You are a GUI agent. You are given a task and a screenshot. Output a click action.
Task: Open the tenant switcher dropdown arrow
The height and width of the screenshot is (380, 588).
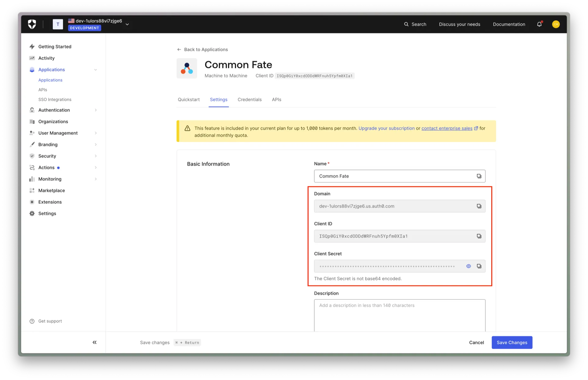tap(127, 24)
